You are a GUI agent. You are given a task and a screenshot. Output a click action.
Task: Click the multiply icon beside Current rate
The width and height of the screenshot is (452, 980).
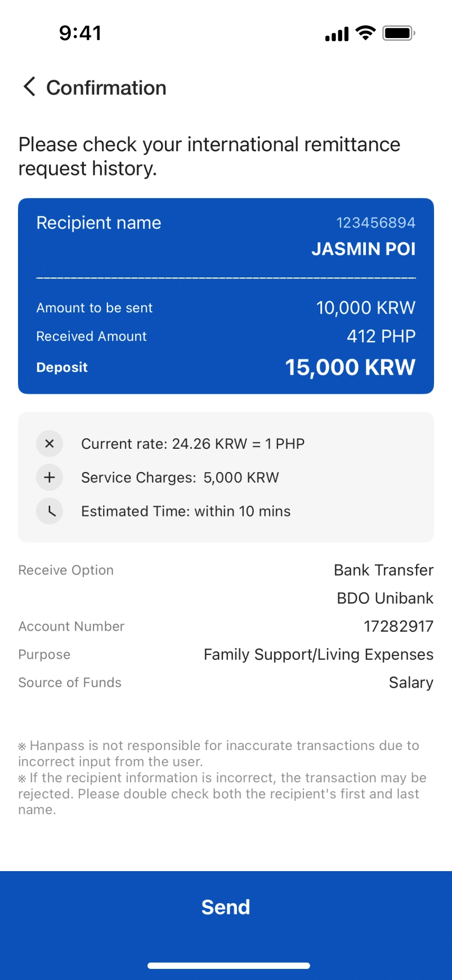pyautogui.click(x=50, y=443)
